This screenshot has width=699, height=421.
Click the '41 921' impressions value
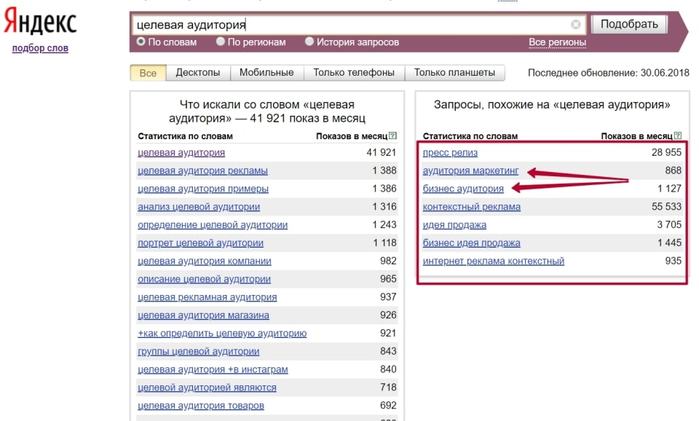(x=381, y=153)
